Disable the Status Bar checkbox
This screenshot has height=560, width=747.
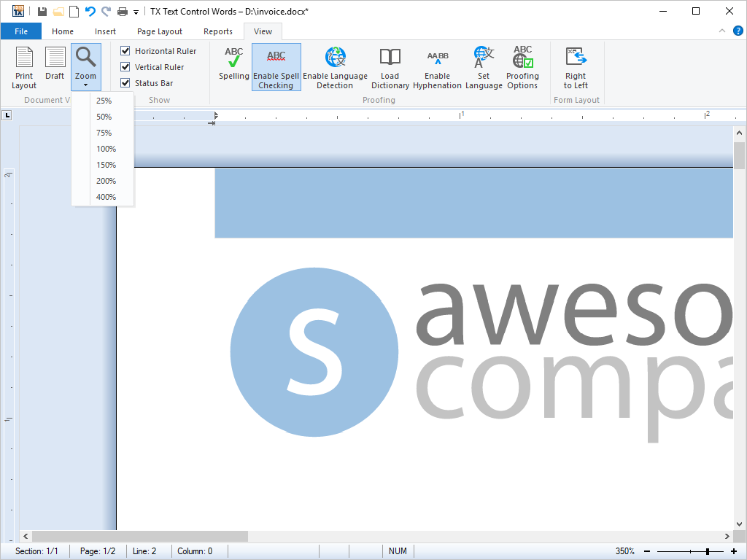pos(125,83)
